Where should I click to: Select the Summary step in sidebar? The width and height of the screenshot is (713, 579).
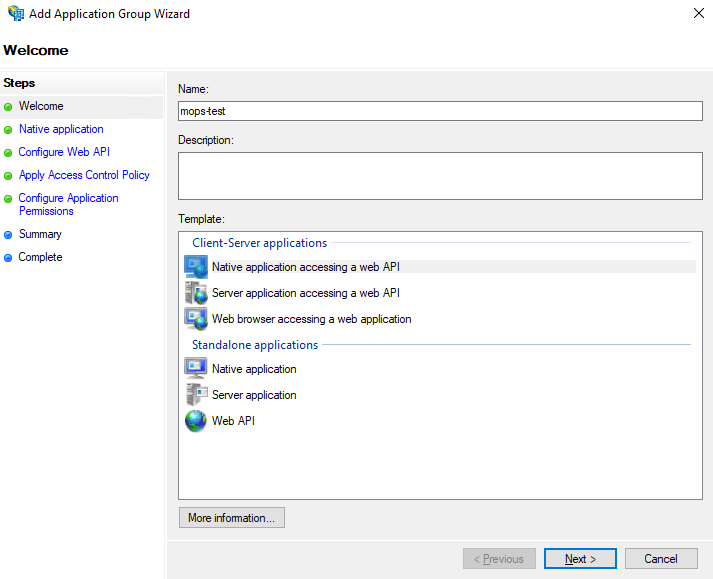[40, 234]
